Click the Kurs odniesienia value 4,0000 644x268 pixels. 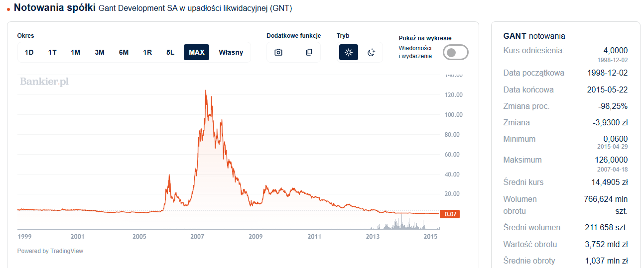(x=616, y=51)
